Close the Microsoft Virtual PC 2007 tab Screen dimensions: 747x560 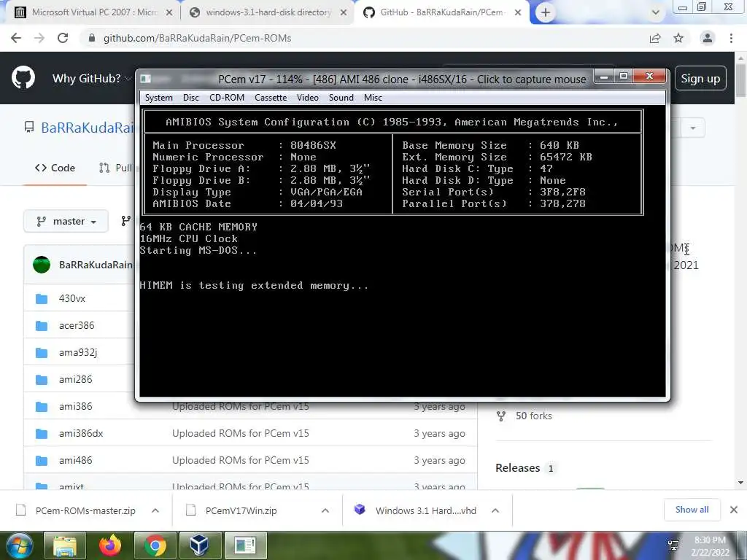(x=169, y=13)
